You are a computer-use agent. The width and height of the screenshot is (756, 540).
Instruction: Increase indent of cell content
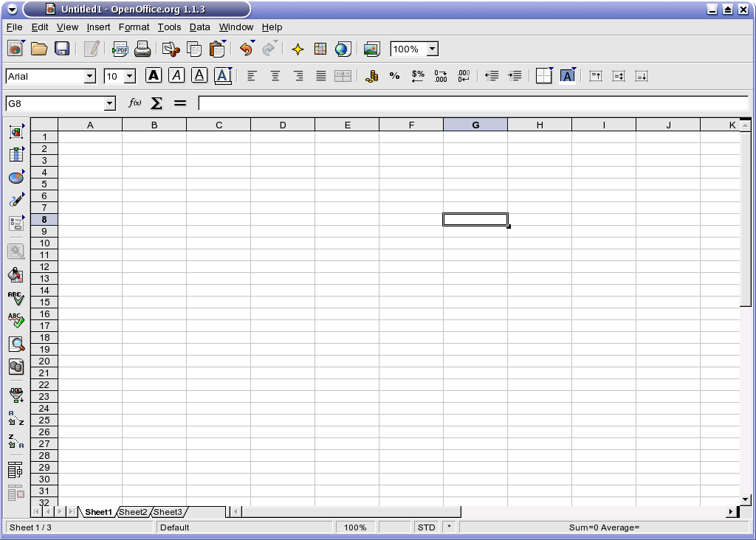[x=515, y=76]
